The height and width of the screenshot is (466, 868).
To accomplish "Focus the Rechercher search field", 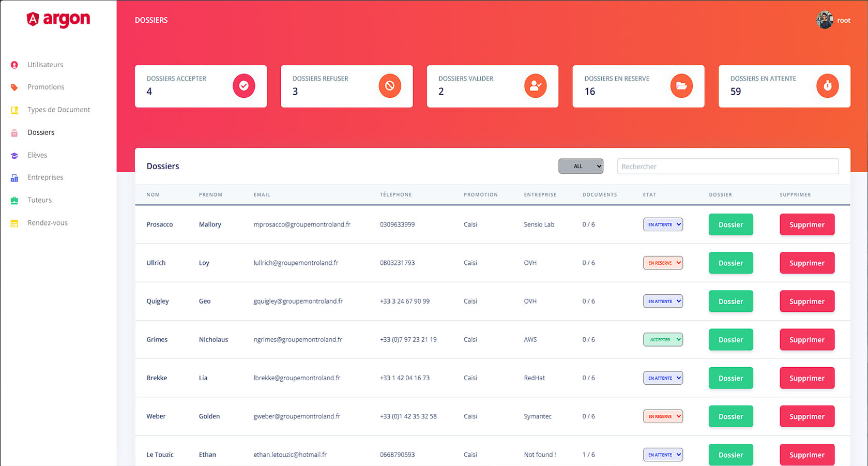I will [x=728, y=166].
